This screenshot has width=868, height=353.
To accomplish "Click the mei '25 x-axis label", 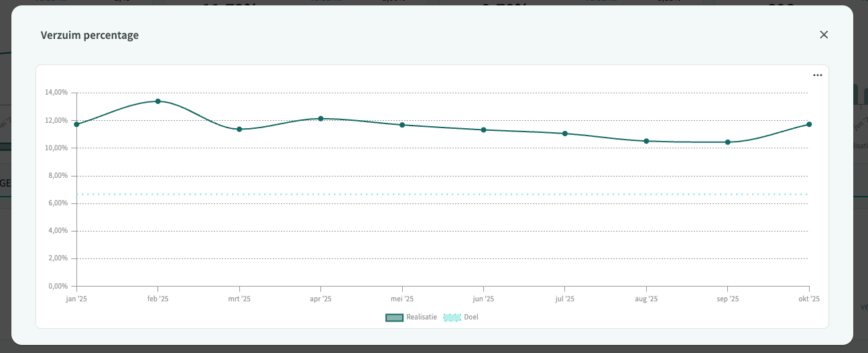I will [x=402, y=299].
